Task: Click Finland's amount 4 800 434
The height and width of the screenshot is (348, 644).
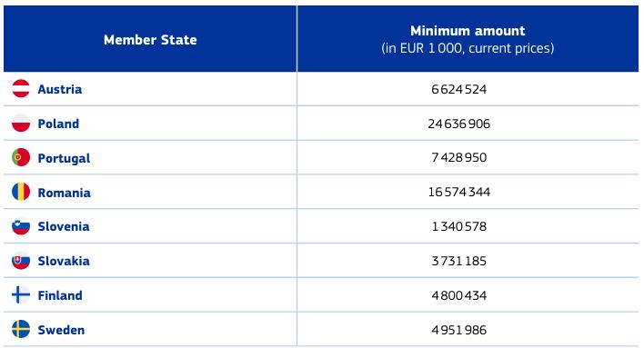Action: coord(459,295)
